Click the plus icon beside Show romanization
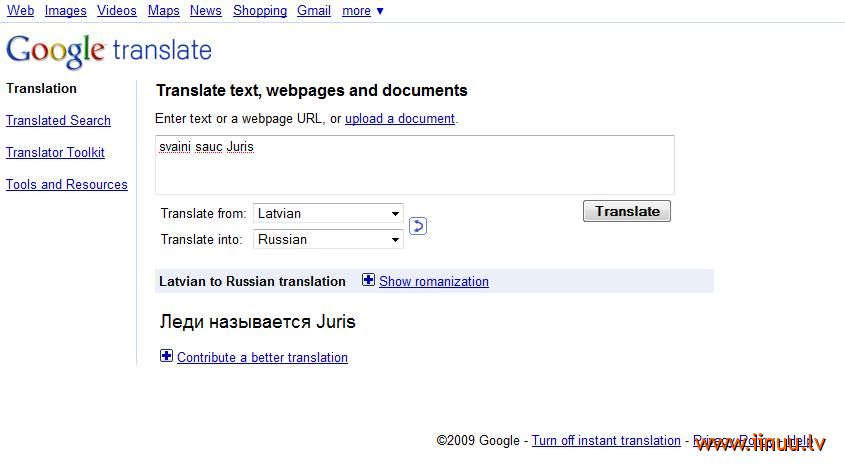Viewport: 845px width, 475px height. pyautogui.click(x=368, y=280)
